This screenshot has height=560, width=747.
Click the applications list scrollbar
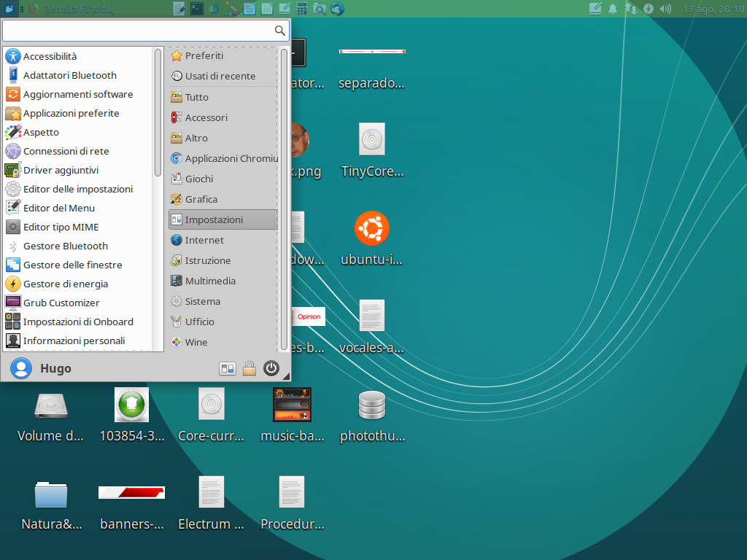tap(158, 112)
